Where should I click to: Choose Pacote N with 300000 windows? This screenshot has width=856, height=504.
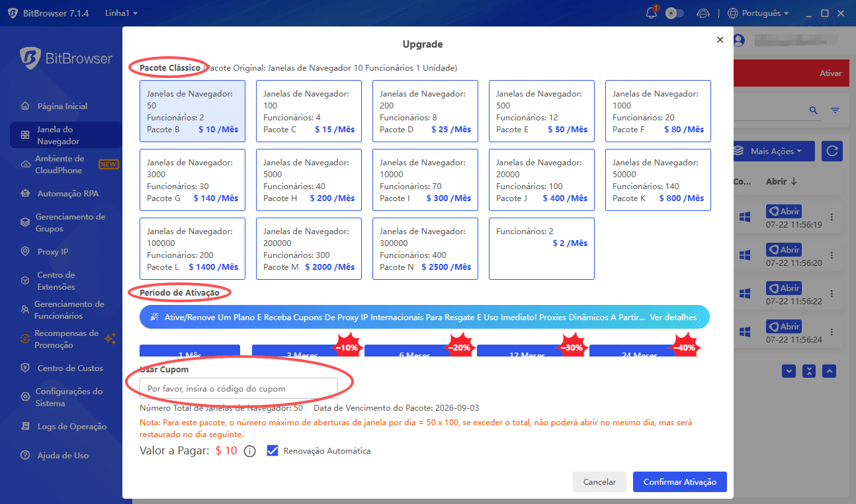425,249
